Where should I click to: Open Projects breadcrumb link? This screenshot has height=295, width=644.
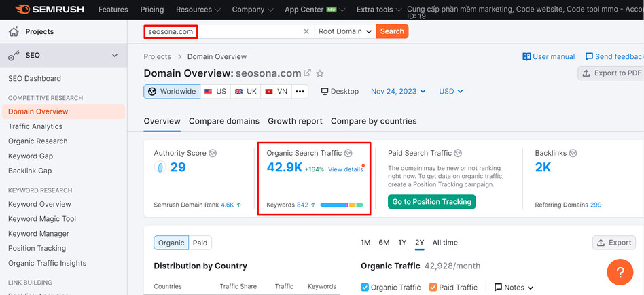tap(158, 56)
